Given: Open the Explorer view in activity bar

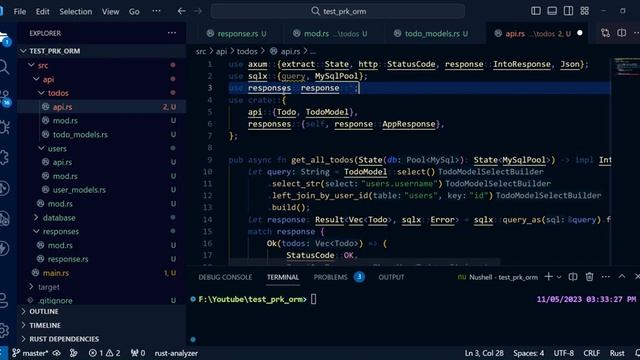Looking at the screenshot, I should click(x=4, y=39).
